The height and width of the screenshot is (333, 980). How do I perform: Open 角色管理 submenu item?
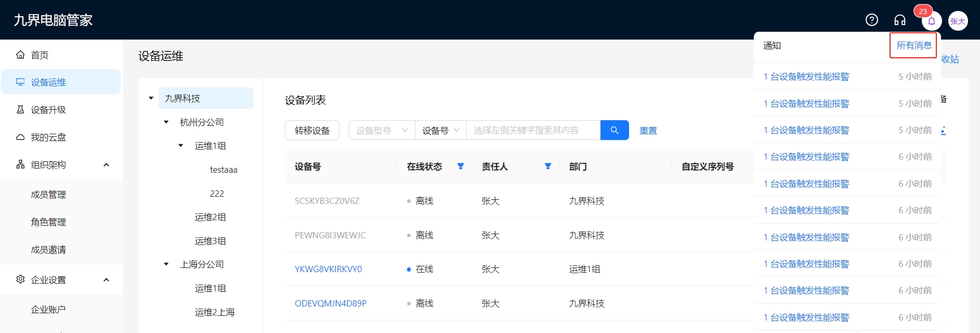click(48, 222)
